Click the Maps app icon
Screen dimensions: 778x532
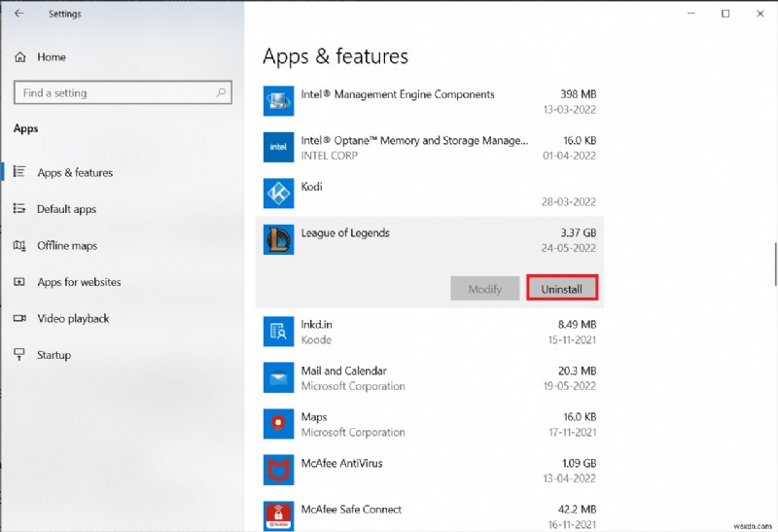[x=279, y=424]
